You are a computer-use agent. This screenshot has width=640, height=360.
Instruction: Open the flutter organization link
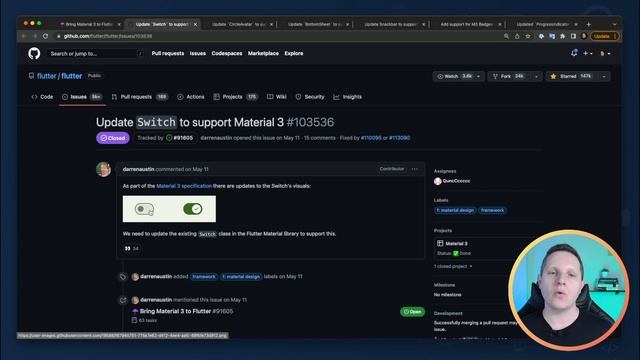point(47,76)
